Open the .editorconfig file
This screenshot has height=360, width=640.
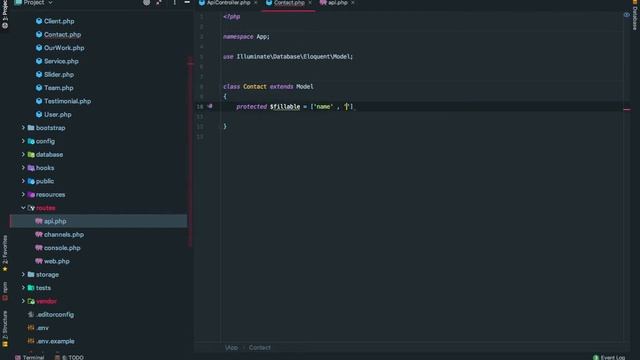(55, 315)
